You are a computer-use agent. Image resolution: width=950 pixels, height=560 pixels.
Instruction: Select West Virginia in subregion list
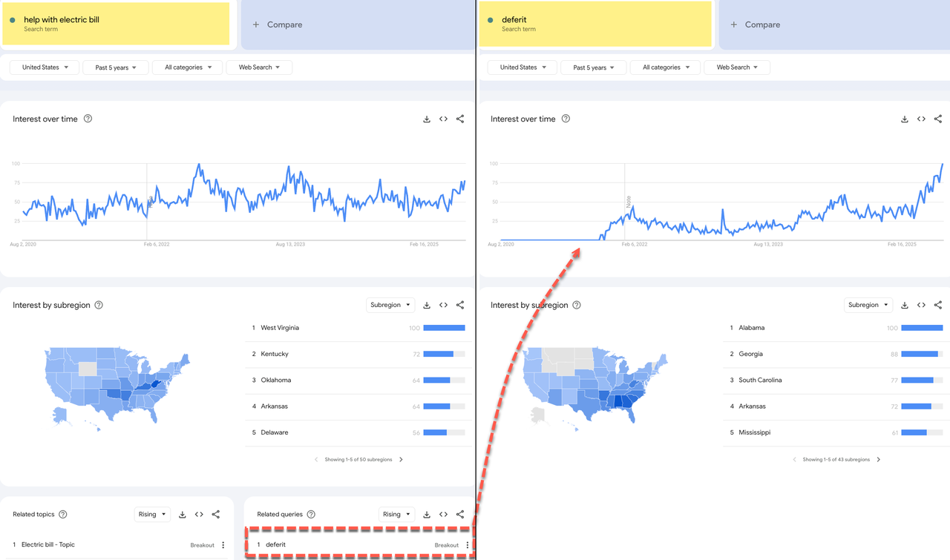coord(280,328)
